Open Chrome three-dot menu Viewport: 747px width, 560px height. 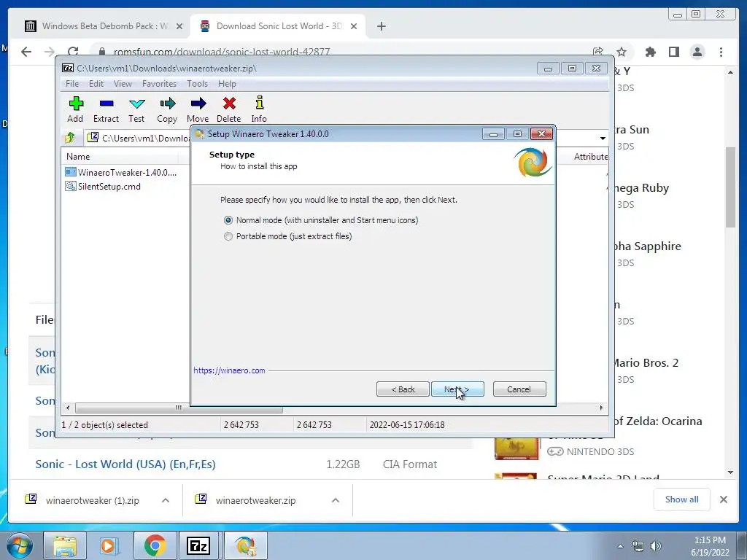(x=721, y=52)
